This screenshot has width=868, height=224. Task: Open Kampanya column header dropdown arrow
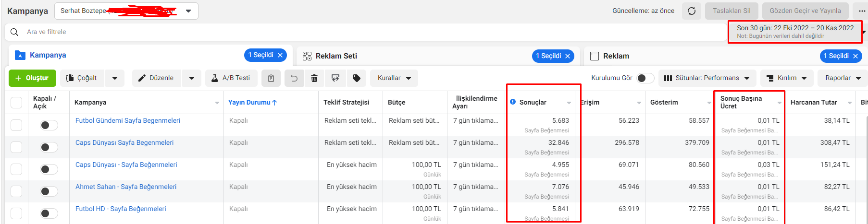coord(217,103)
